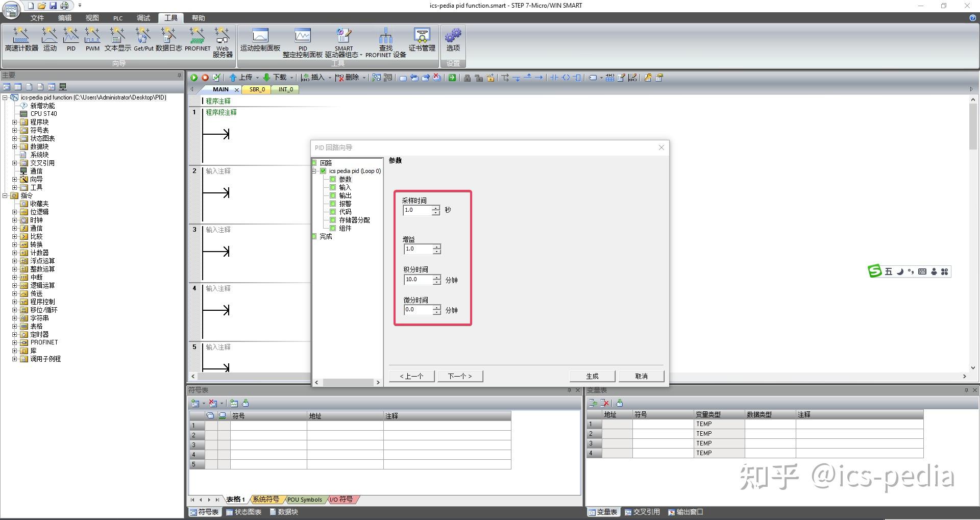Switch to the SBR_0 tab
This screenshot has height=520, width=980.
click(257, 89)
